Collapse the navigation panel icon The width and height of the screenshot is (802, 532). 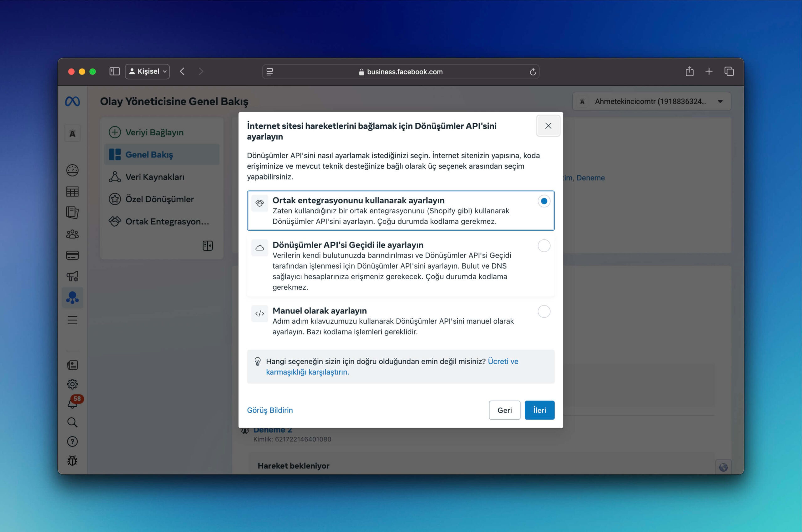[x=207, y=246]
